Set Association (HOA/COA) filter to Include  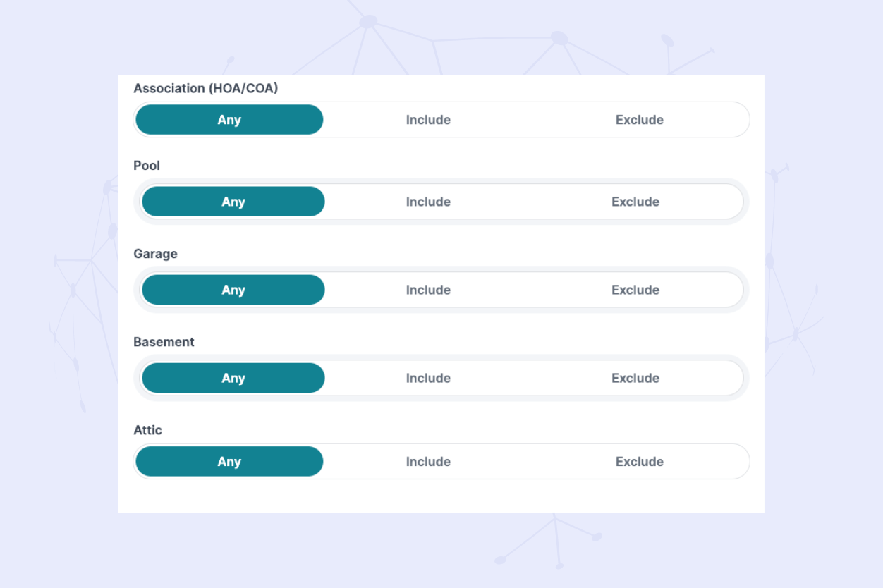click(x=428, y=120)
